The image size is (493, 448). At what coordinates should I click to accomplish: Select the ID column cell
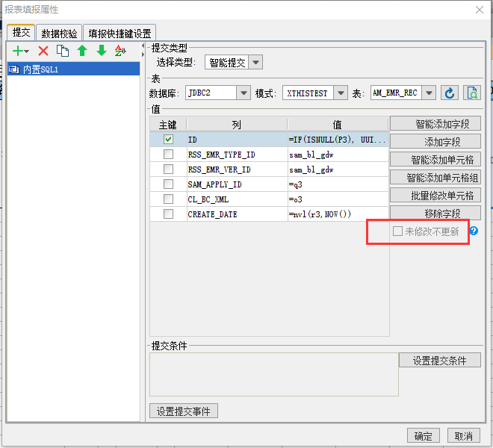click(238, 140)
